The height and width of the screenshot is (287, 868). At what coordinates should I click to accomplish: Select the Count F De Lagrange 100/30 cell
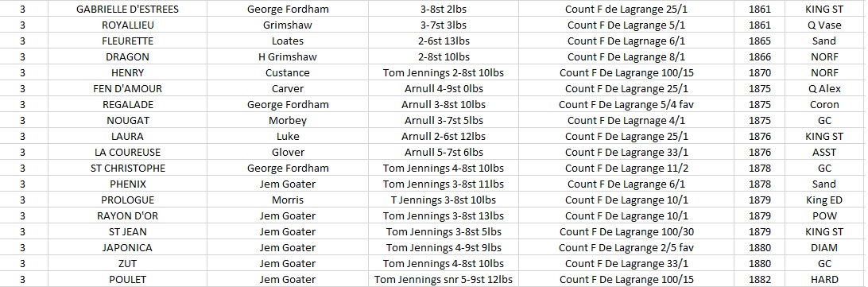click(x=626, y=231)
